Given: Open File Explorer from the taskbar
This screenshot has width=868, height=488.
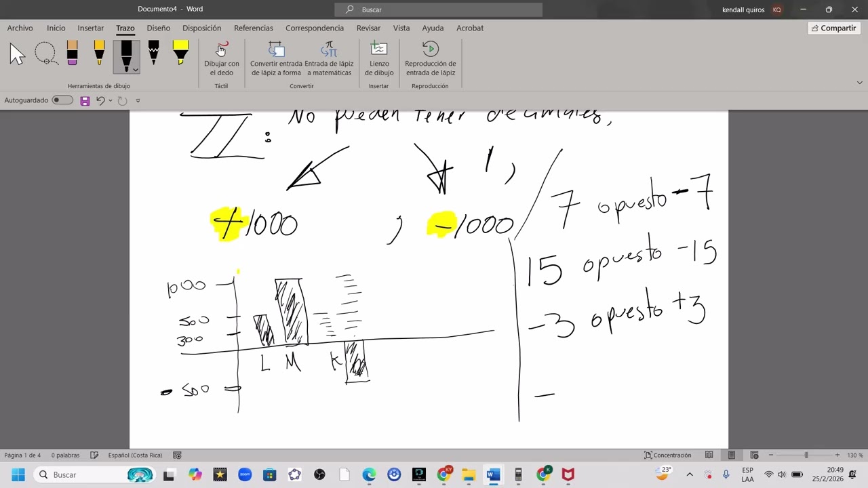Looking at the screenshot, I should click(469, 474).
